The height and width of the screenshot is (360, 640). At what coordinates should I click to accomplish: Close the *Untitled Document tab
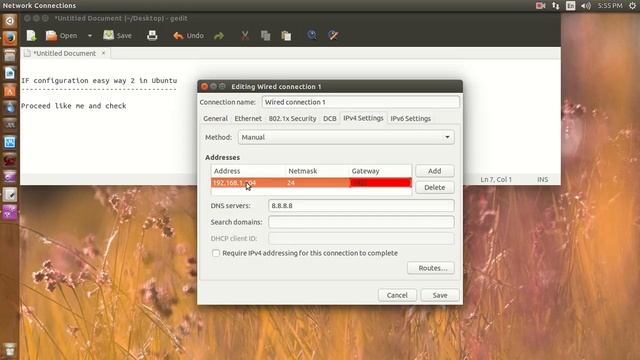[x=103, y=53]
